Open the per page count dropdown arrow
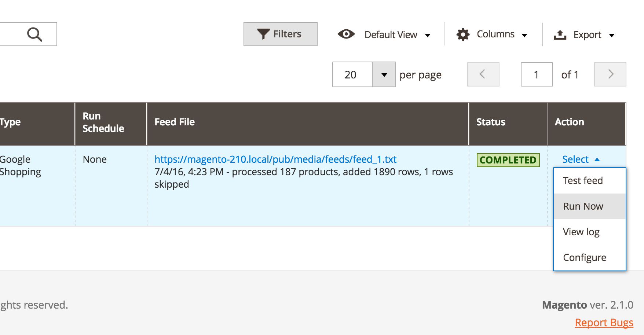This screenshot has height=335, width=644. [384, 74]
